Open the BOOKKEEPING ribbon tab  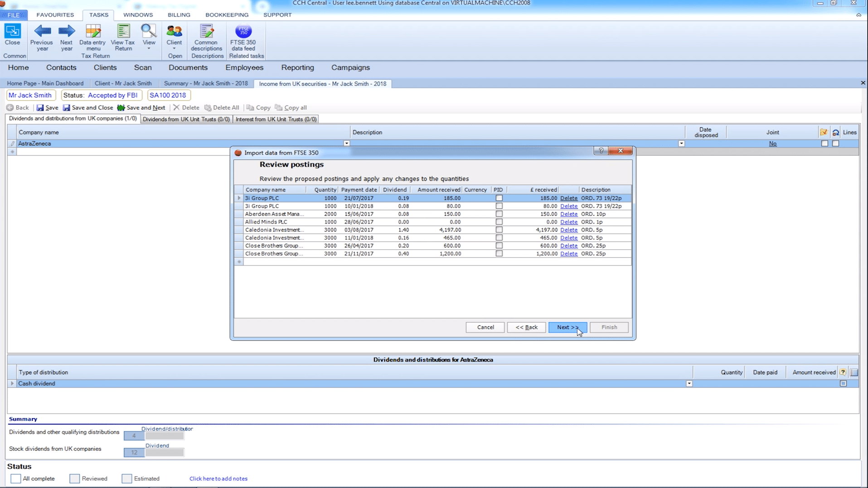coord(227,15)
